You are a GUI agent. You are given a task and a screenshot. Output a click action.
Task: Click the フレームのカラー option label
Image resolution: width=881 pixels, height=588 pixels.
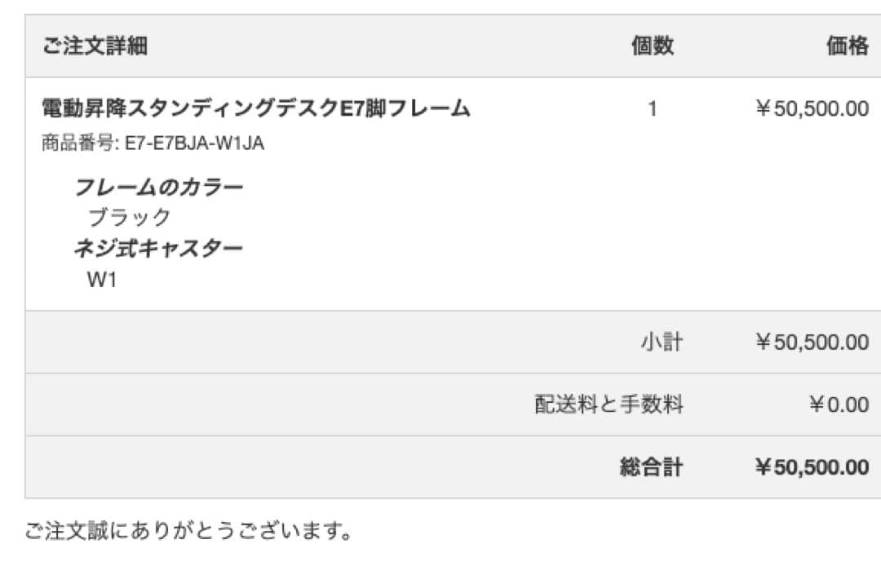click(159, 188)
